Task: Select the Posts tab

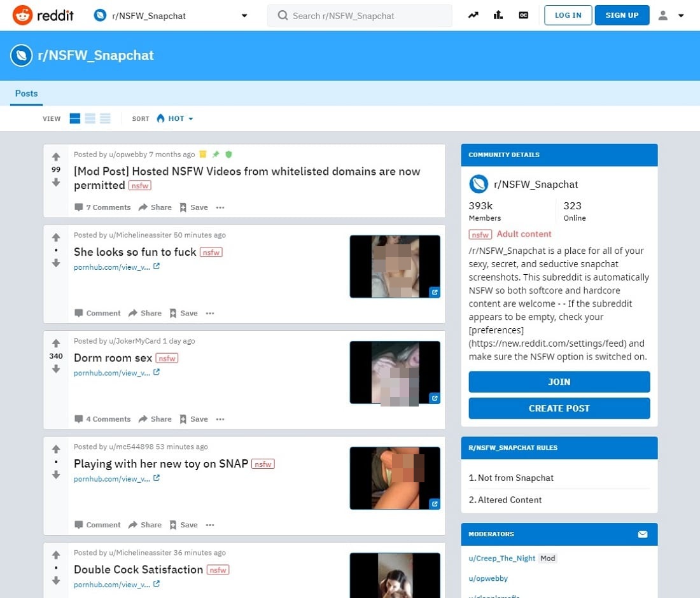Action: 27,94
